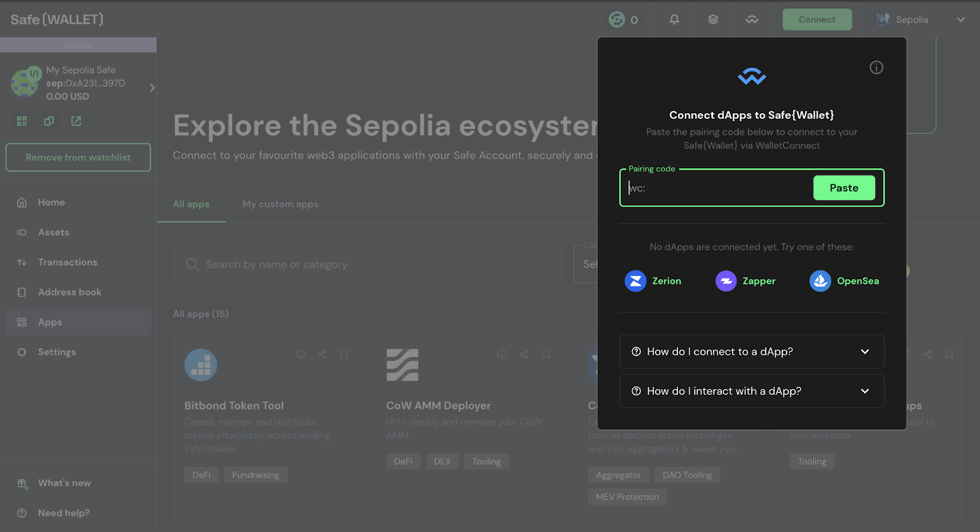The image size is (980, 532).
Task: Click the batch transactions stack icon
Action: [713, 20]
